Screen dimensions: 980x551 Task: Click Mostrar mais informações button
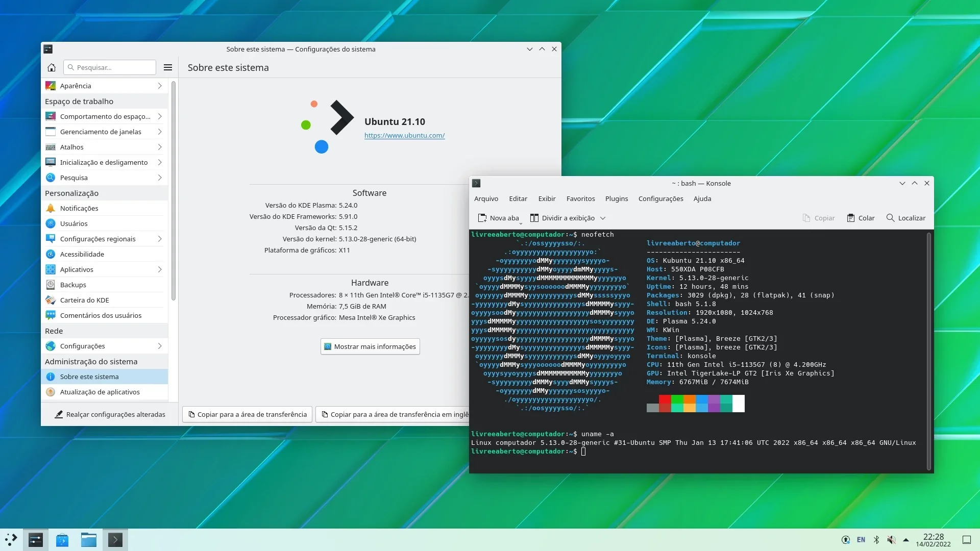[370, 346]
